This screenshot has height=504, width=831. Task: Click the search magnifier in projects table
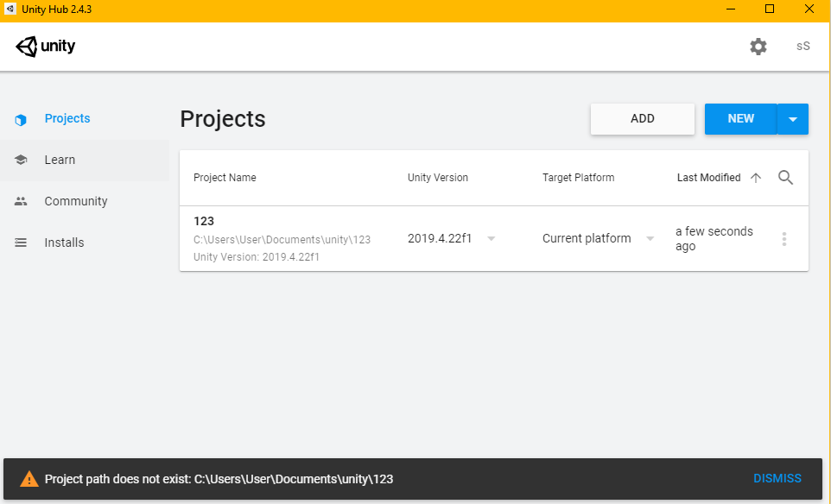pyautogui.click(x=785, y=178)
